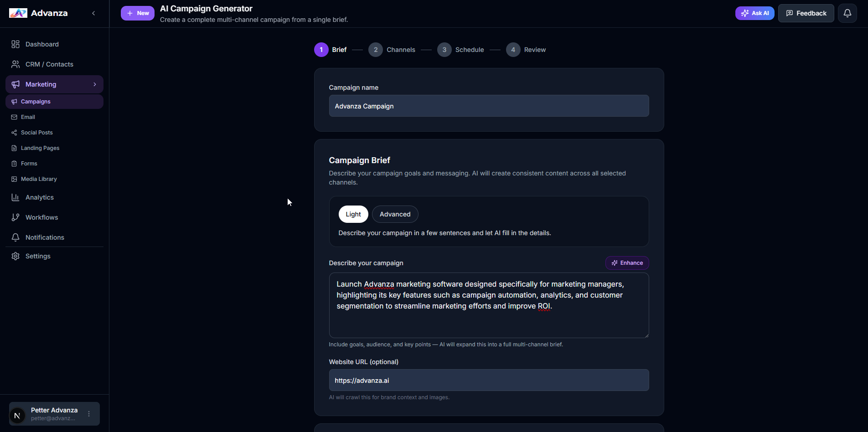This screenshot has height=432, width=868.
Task: Open Media Library via its image icon
Action: point(15,179)
